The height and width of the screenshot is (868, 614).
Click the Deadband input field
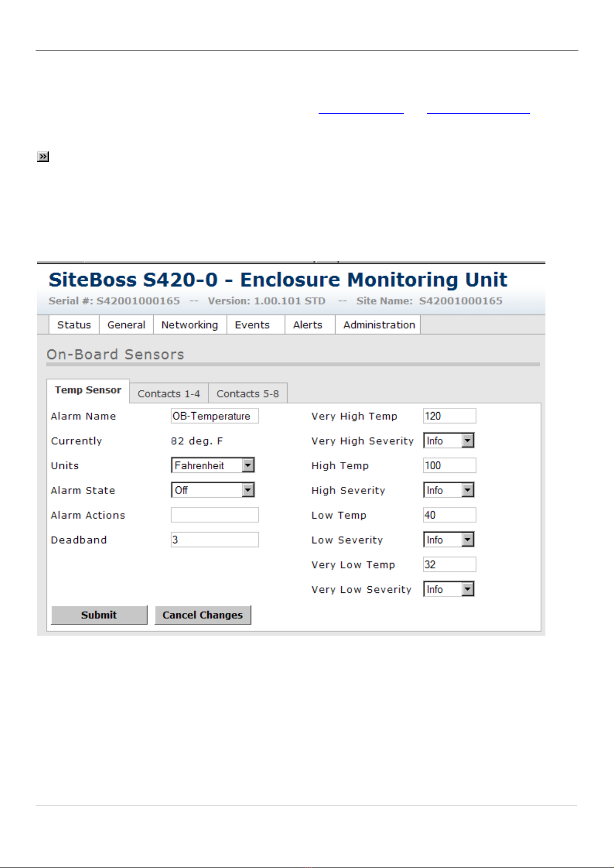coord(214,540)
